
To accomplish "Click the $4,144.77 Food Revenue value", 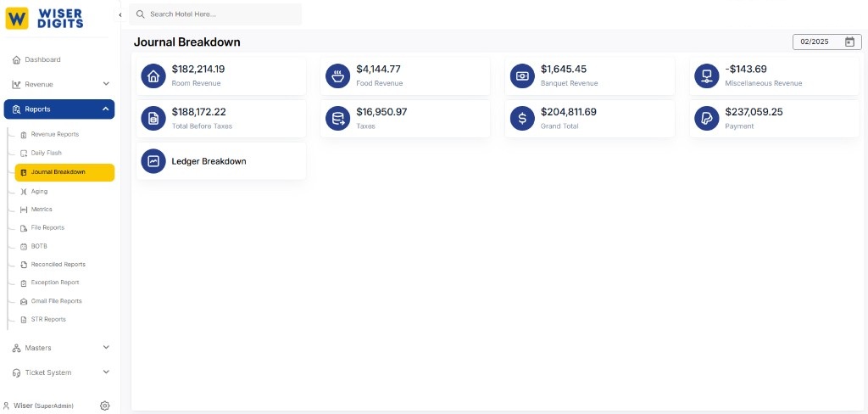I will point(378,70).
